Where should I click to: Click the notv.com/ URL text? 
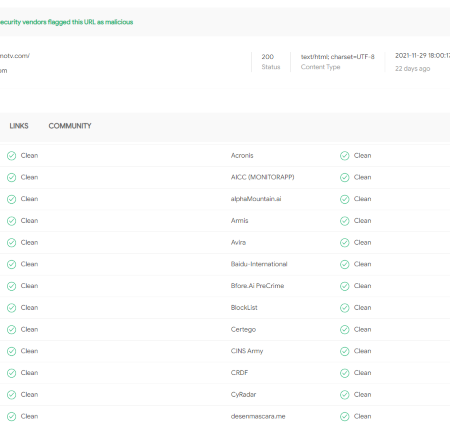pos(15,56)
